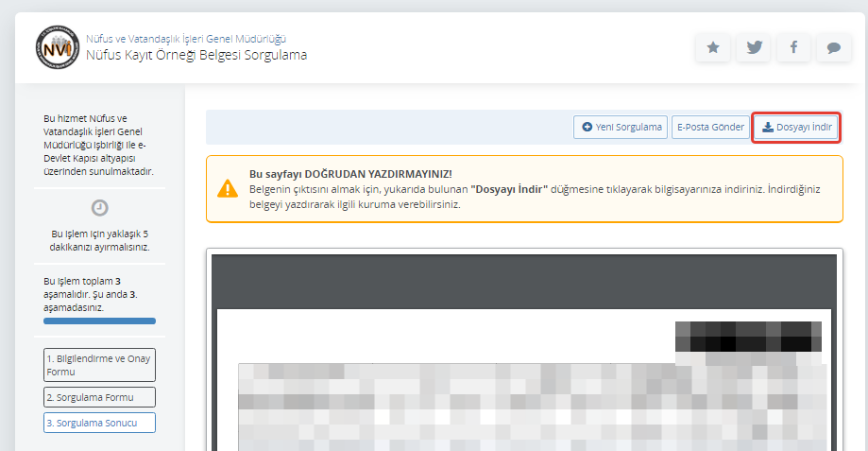The height and width of the screenshot is (451, 868).
Task: Click the yellow warning triangle icon
Action: pyautogui.click(x=228, y=188)
